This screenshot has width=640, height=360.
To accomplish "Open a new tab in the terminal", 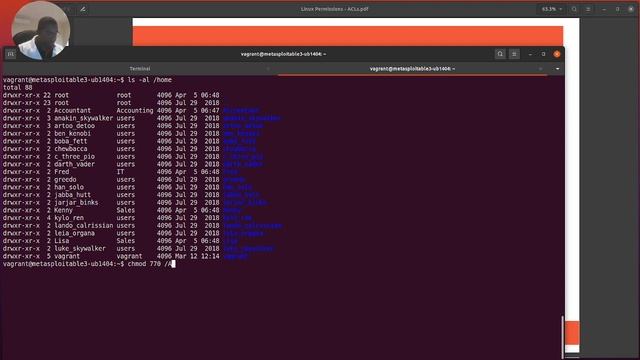I will click(11, 54).
